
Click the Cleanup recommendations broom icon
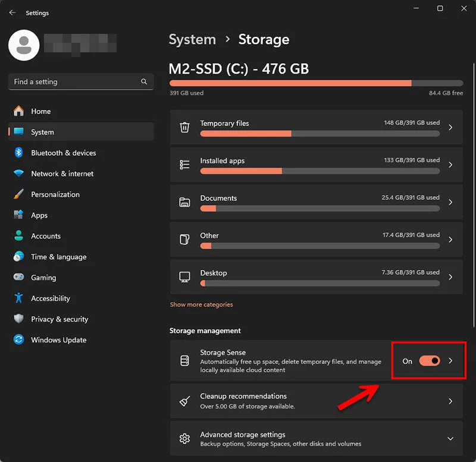tap(184, 401)
